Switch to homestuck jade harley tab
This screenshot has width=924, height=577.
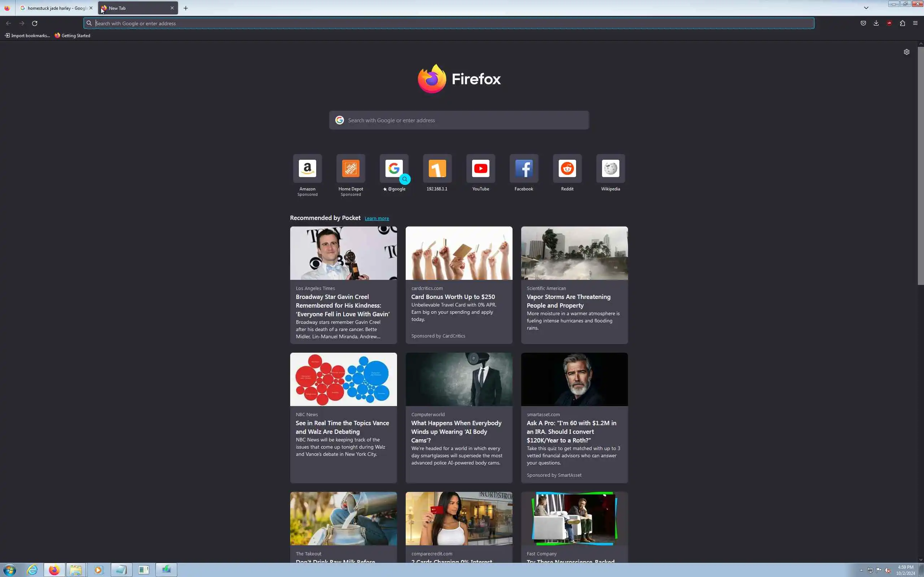click(x=53, y=8)
